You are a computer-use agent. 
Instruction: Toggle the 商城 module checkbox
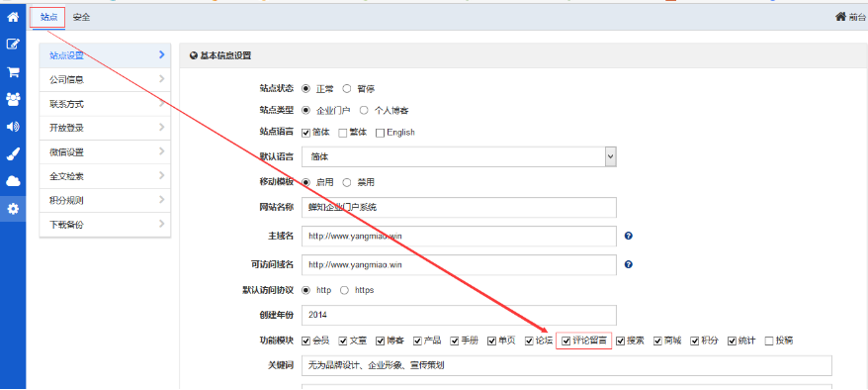pos(658,341)
